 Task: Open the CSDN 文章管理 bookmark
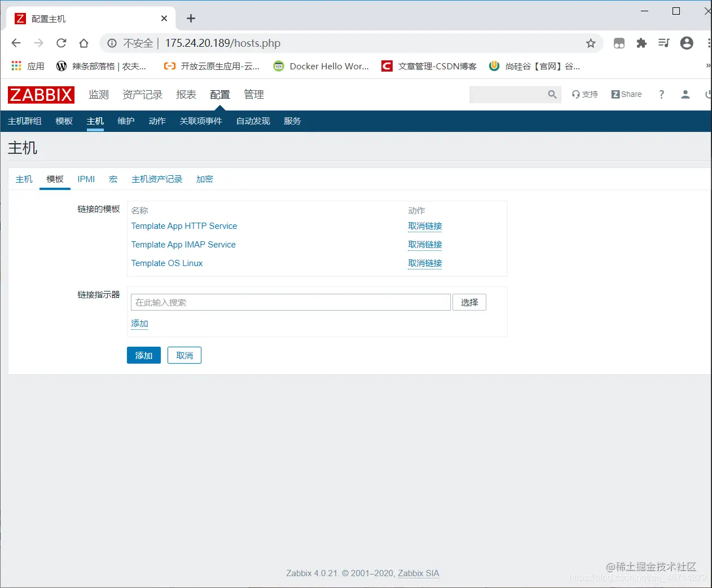pos(429,66)
